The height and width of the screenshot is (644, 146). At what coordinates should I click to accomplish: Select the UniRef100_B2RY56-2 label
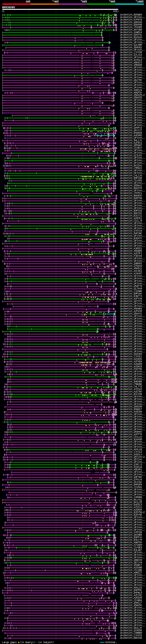[132, 512]
